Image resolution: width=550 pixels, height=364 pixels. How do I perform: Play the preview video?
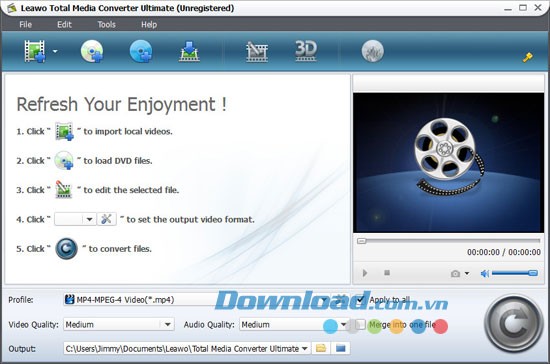[365, 273]
